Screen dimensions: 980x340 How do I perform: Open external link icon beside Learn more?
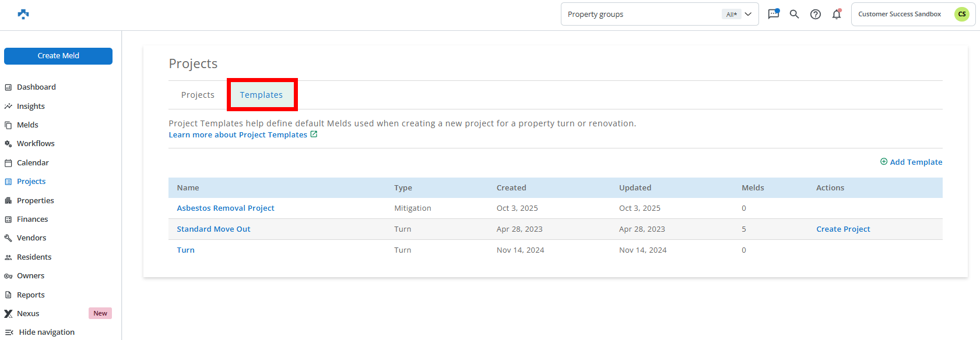314,134
